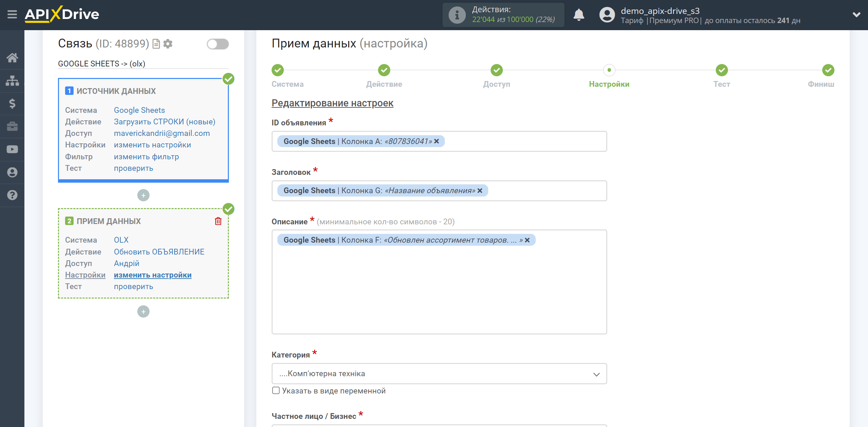Open YouTube video icon in sidebar
The width and height of the screenshot is (868, 427).
tap(12, 149)
